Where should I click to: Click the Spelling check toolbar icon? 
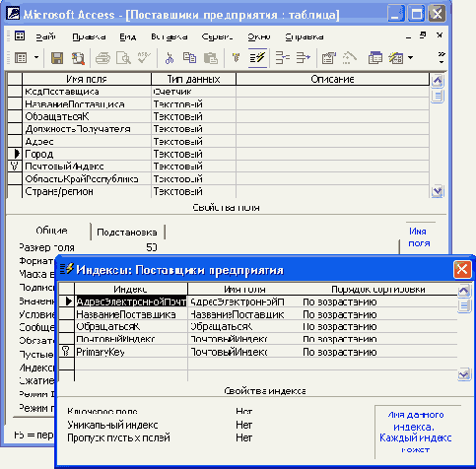pyautogui.click(x=144, y=58)
